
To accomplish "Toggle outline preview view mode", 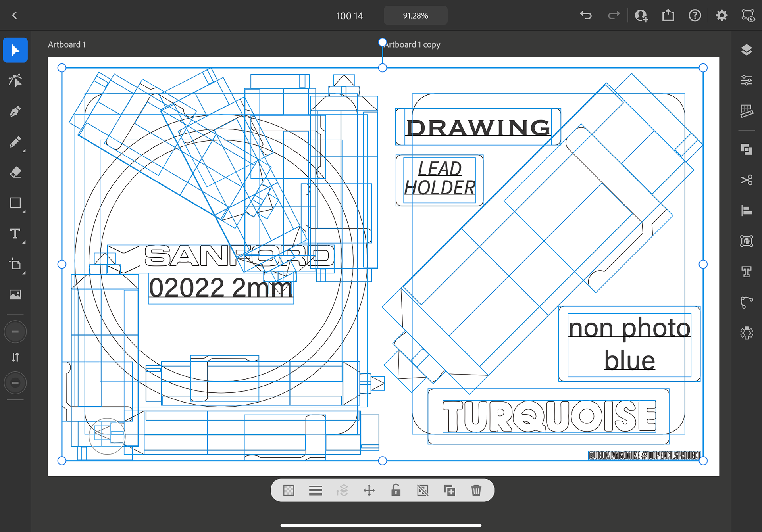I will point(748,15).
